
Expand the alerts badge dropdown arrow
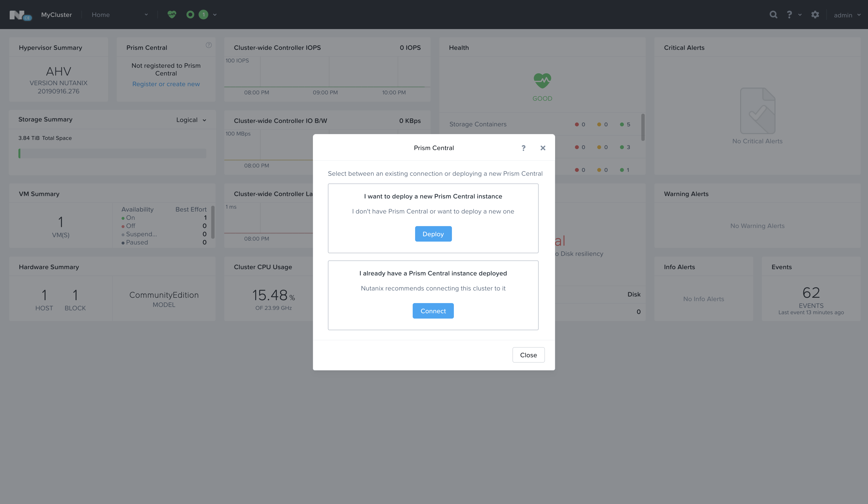pyautogui.click(x=215, y=15)
